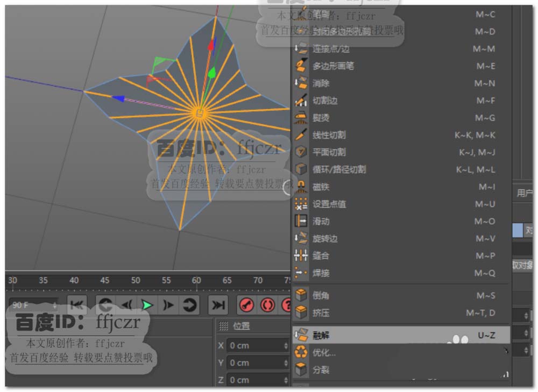Go to previous keyframe button
Screen dimensions: 538x392
pyautogui.click(x=105, y=304)
